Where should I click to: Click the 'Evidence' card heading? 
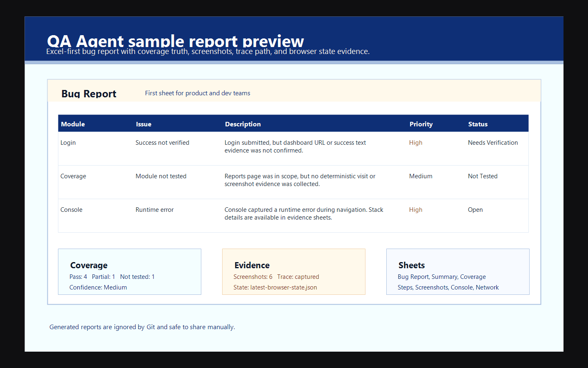click(252, 265)
